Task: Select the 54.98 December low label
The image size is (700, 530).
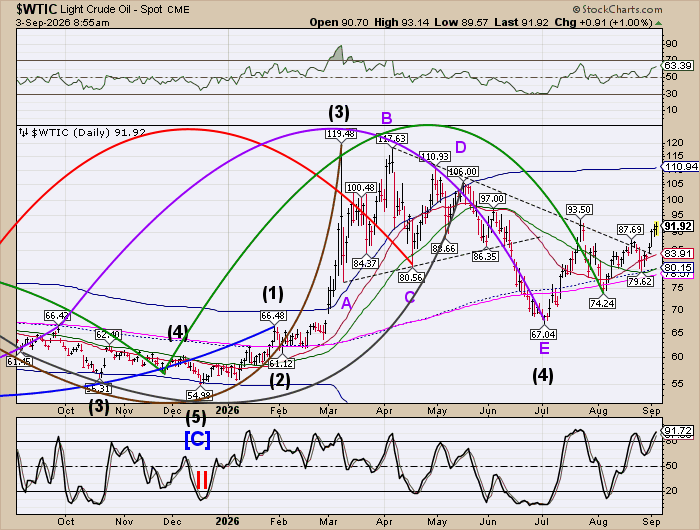Action: [x=200, y=396]
